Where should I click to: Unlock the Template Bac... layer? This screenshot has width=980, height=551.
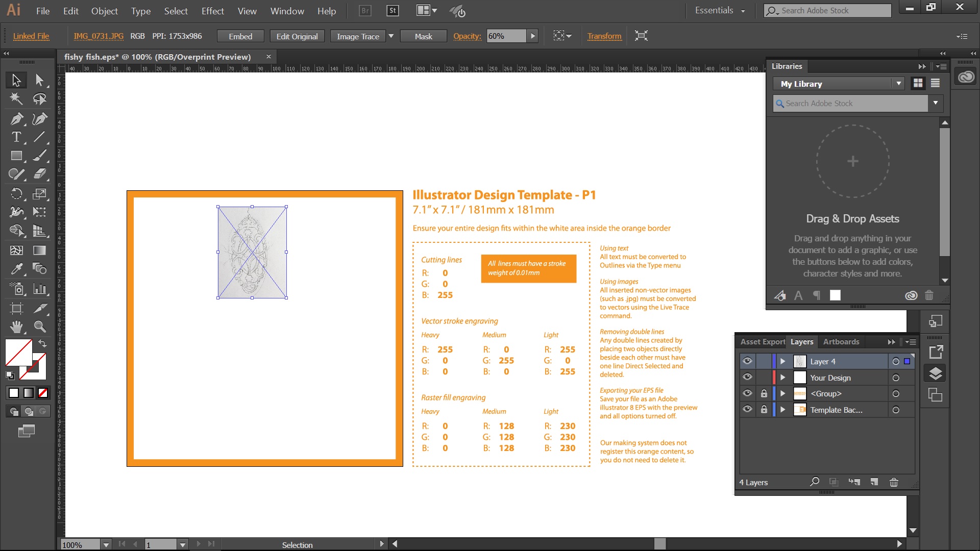pos(764,409)
